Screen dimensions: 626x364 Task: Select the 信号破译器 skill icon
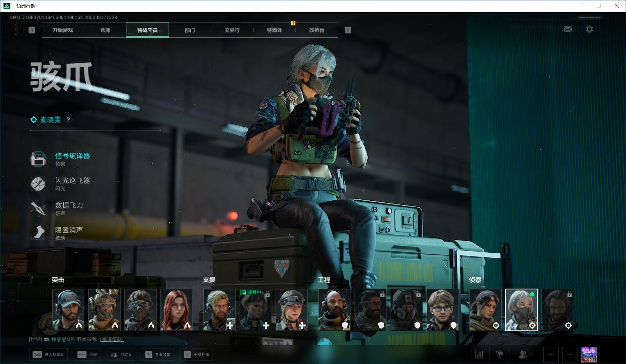pyautogui.click(x=38, y=159)
